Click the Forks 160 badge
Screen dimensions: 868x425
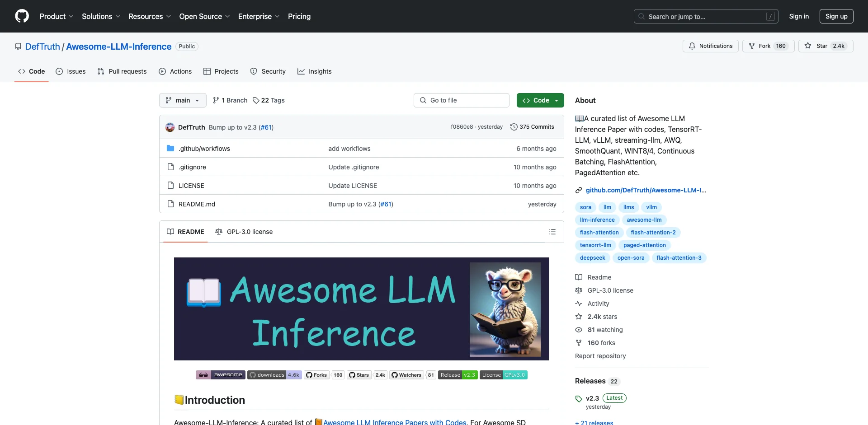pyautogui.click(x=324, y=375)
